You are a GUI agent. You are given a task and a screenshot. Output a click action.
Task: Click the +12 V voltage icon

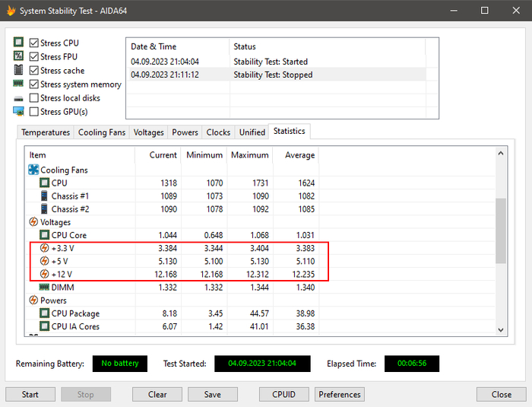click(x=44, y=274)
